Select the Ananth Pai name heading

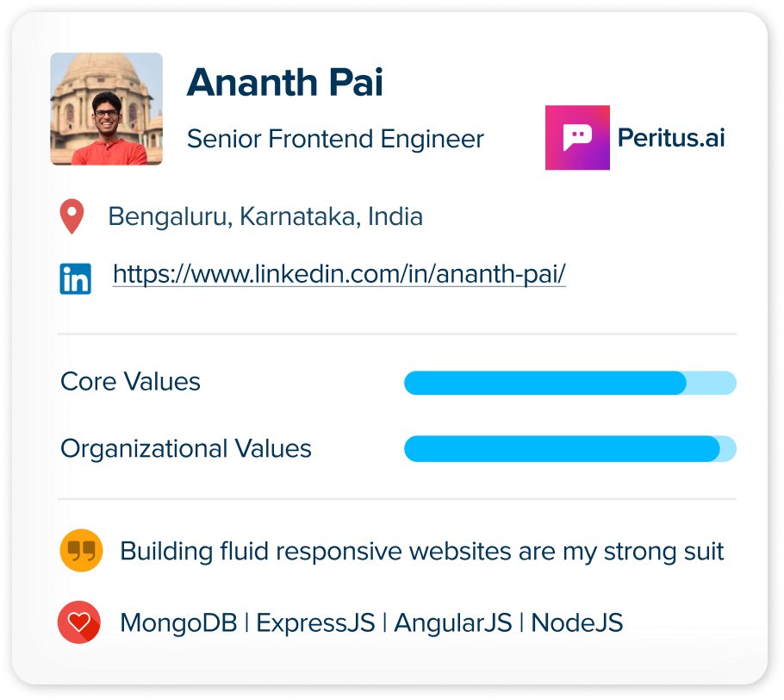pos(285,82)
